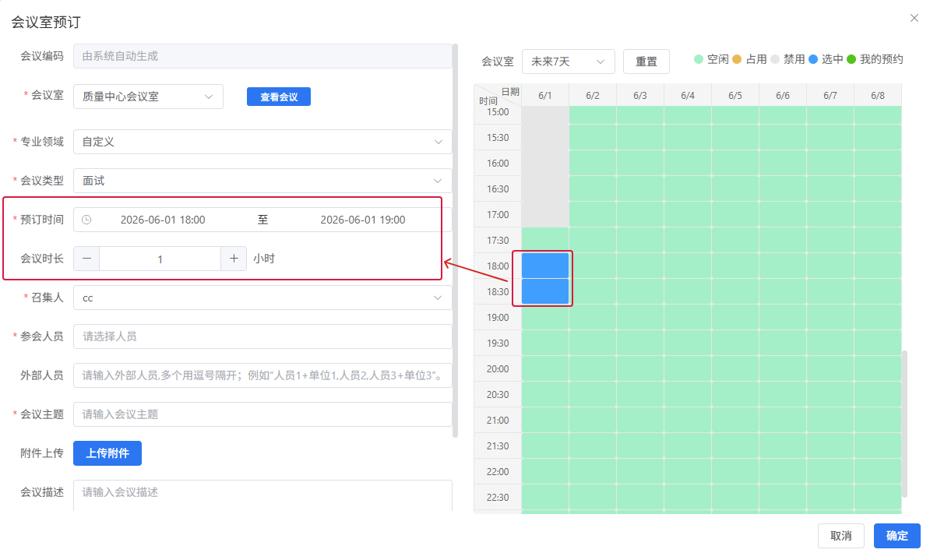Increase meeting duration with the plus button
The image size is (930, 560).
234,259
